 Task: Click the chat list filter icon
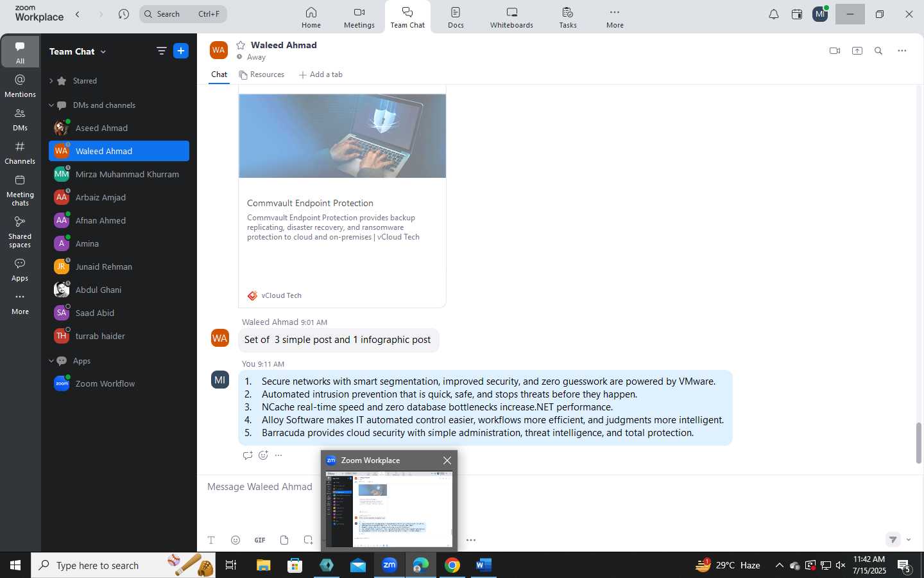161,51
